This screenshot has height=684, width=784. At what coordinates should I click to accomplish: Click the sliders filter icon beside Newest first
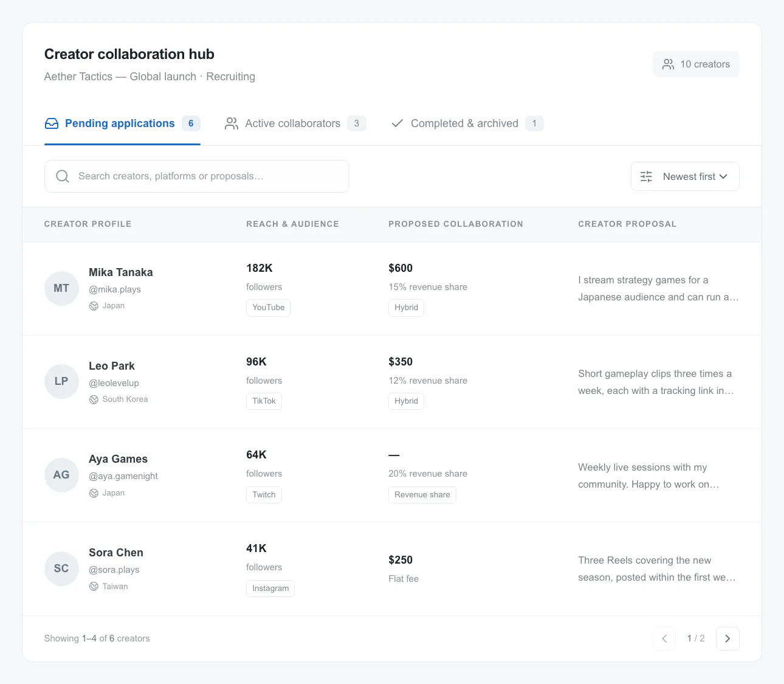click(647, 176)
